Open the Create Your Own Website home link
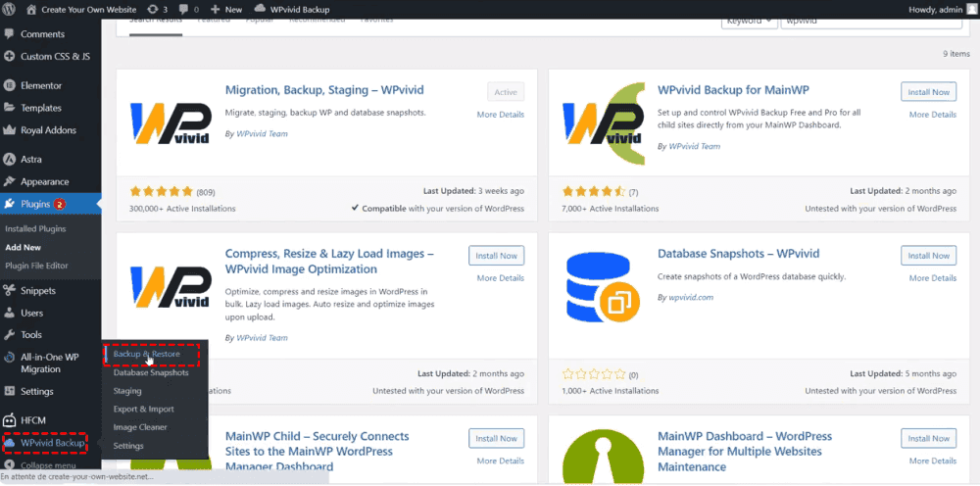This screenshot has height=486, width=980. tap(81, 10)
